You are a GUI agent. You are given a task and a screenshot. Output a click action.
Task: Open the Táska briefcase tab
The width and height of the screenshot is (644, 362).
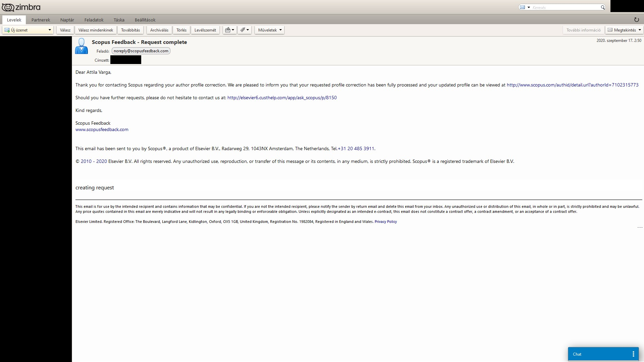(119, 20)
